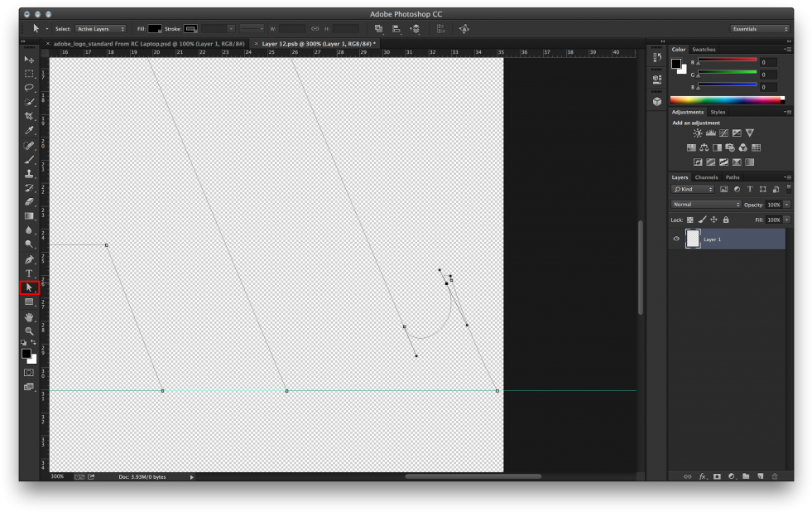This screenshot has height=512, width=812.
Task: Hide the Layer 1 visibility eye
Action: coord(675,239)
